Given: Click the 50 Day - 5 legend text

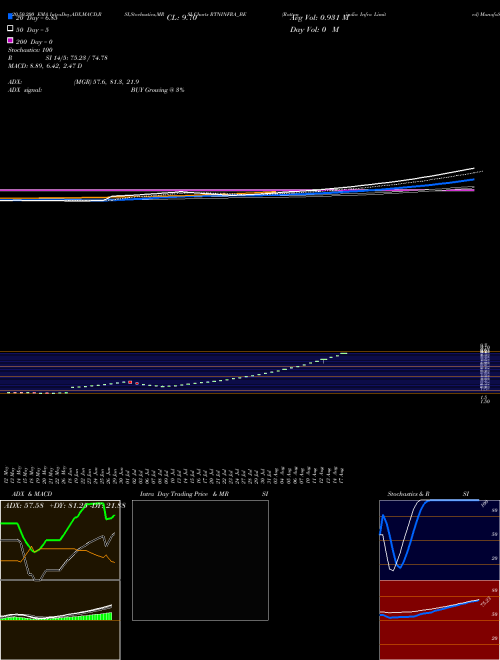Looking at the screenshot, I should pyautogui.click(x=32, y=30).
